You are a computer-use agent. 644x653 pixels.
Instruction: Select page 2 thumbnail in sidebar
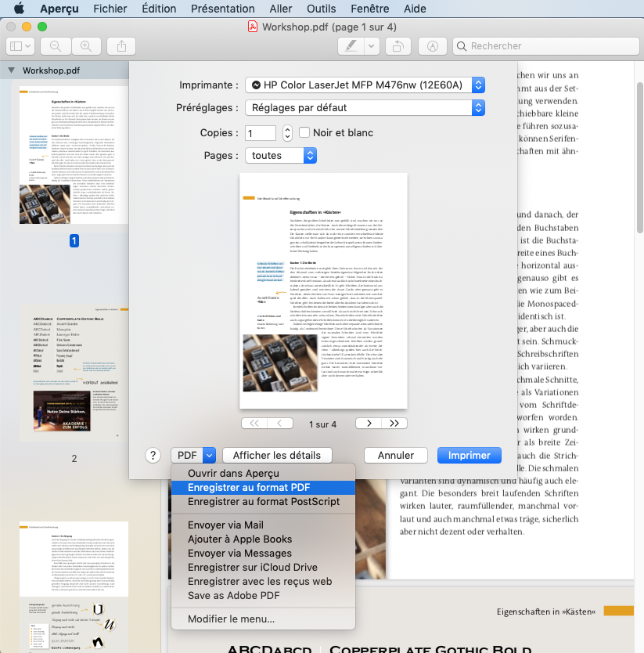click(74, 373)
